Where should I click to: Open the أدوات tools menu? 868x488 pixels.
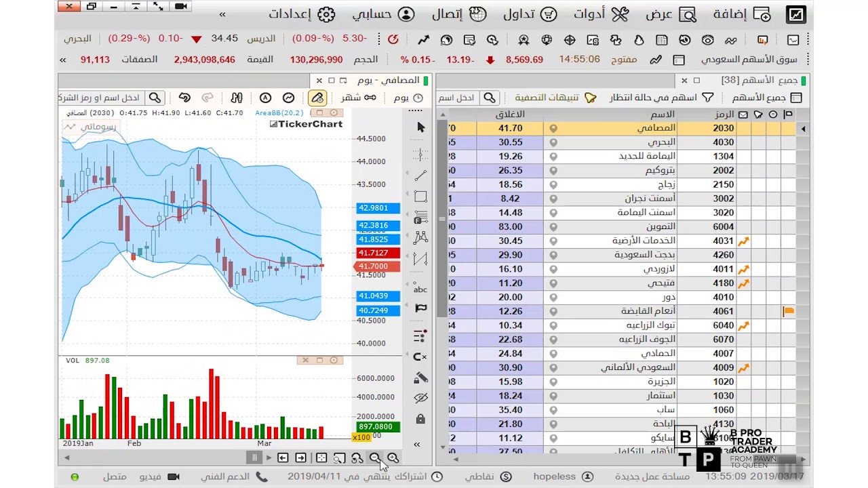point(601,14)
